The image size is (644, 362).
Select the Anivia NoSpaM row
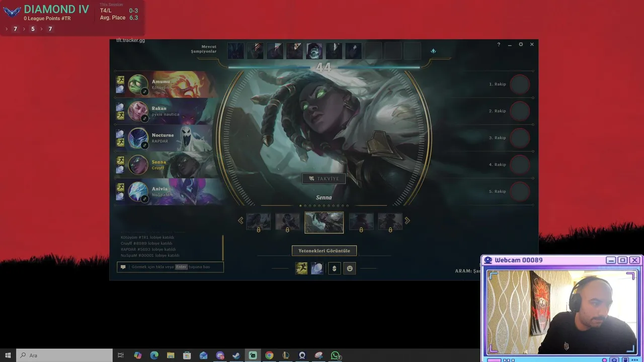167,192
